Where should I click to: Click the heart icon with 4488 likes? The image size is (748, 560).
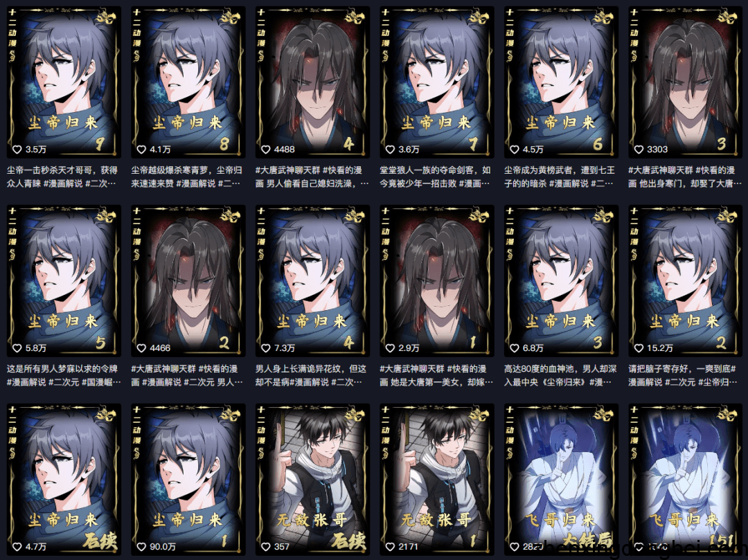click(x=266, y=150)
